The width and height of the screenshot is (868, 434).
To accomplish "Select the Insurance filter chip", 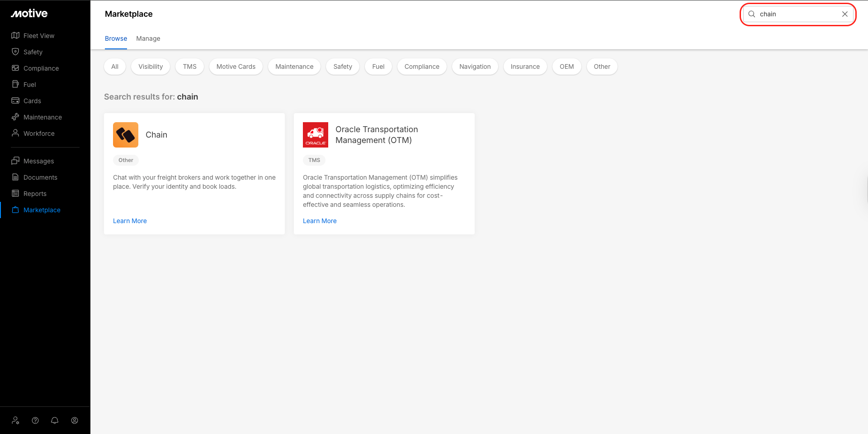I will pyautogui.click(x=525, y=67).
